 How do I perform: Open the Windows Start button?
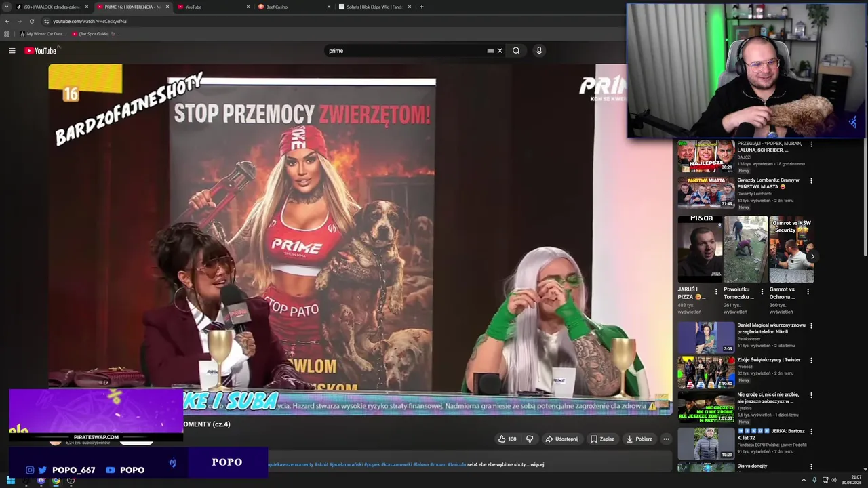click(10, 481)
